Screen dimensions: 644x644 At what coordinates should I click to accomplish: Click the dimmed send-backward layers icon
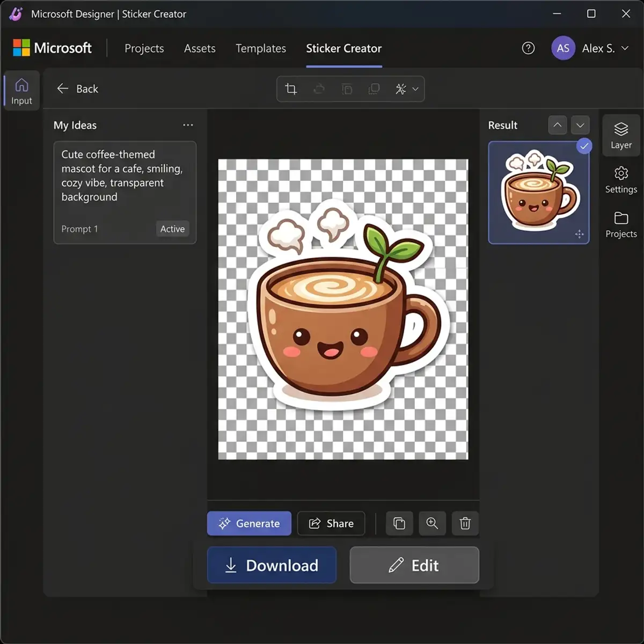tap(347, 89)
